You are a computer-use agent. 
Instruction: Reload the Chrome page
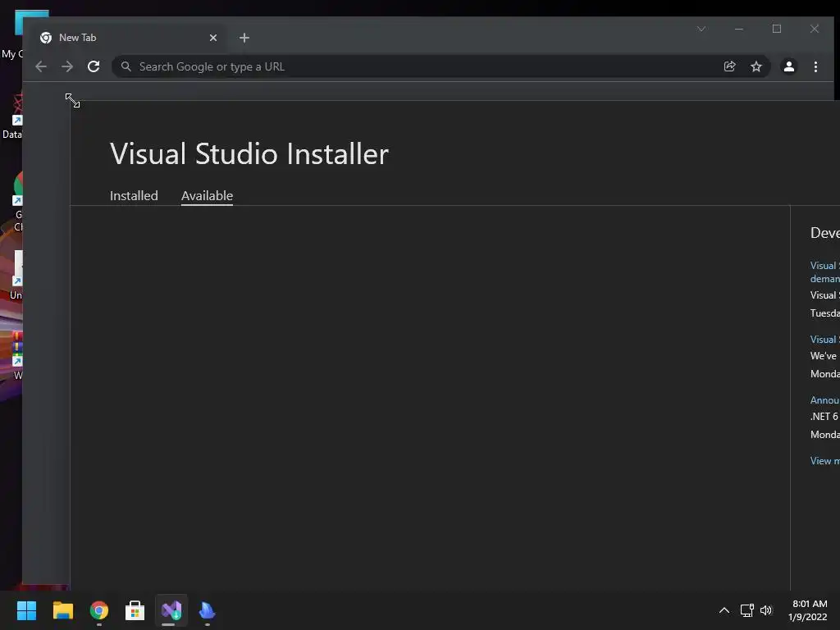coord(94,66)
